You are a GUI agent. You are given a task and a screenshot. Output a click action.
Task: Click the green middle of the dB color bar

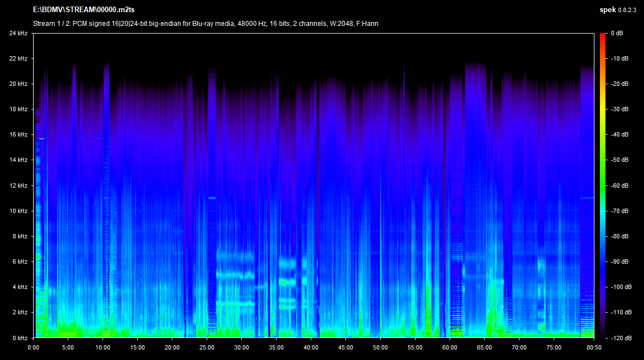[604, 173]
